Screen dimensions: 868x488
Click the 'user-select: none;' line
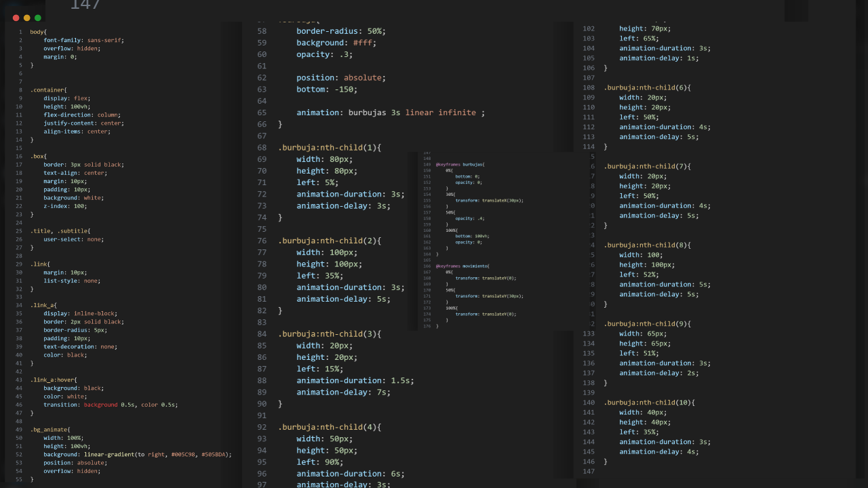click(74, 239)
